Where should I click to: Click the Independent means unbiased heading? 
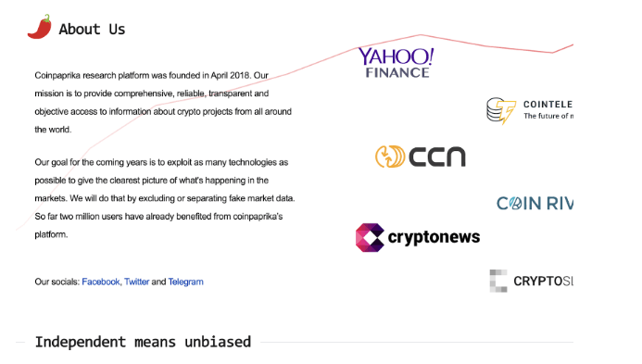(x=143, y=342)
